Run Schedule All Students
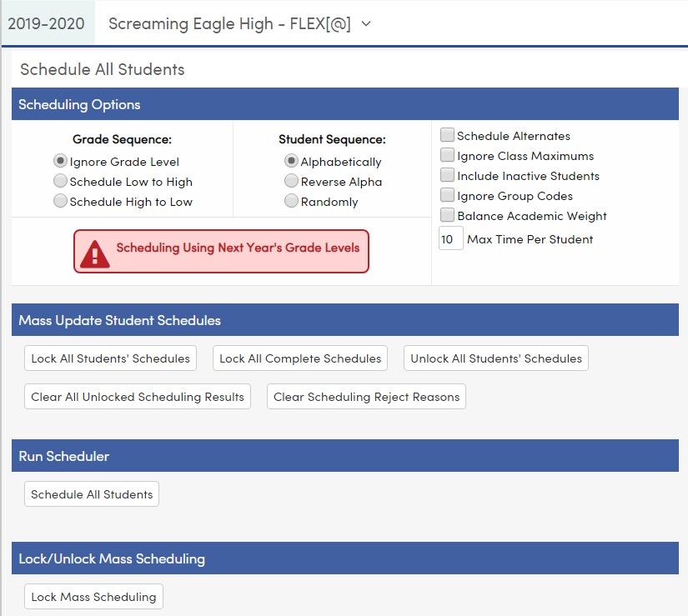The height and width of the screenshot is (616, 688). click(91, 493)
